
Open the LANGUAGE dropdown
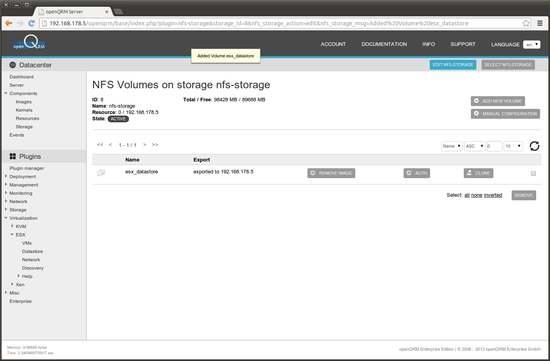tap(531, 45)
